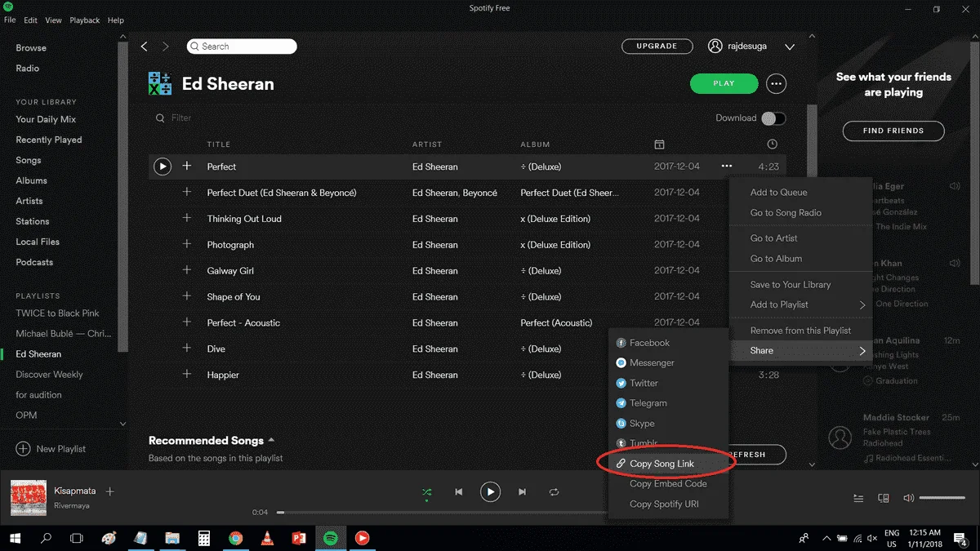The width and height of the screenshot is (980, 551).
Task: Open the Discover Weekly playlist
Action: 49,375
